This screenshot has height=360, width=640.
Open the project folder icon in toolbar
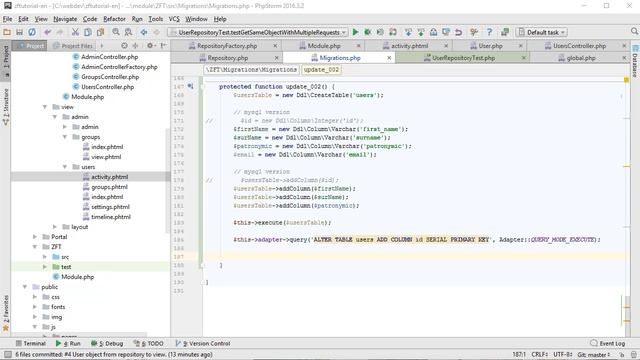[7, 32]
